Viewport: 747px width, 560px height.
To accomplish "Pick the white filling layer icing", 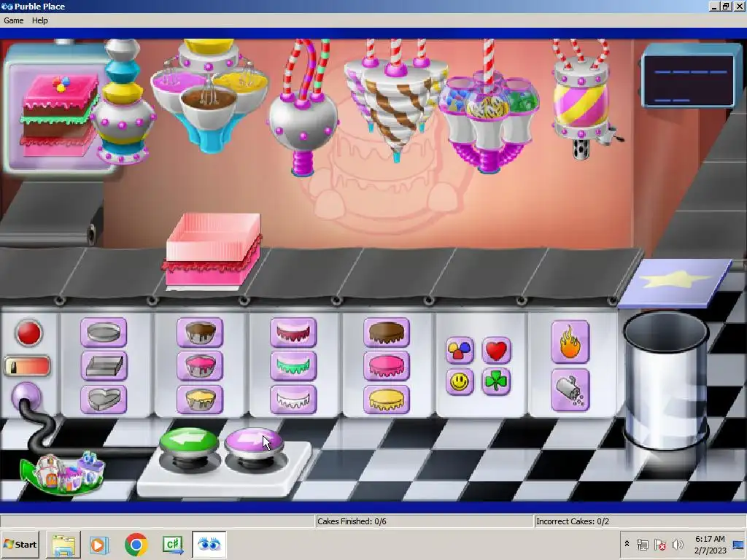I will click(x=293, y=399).
